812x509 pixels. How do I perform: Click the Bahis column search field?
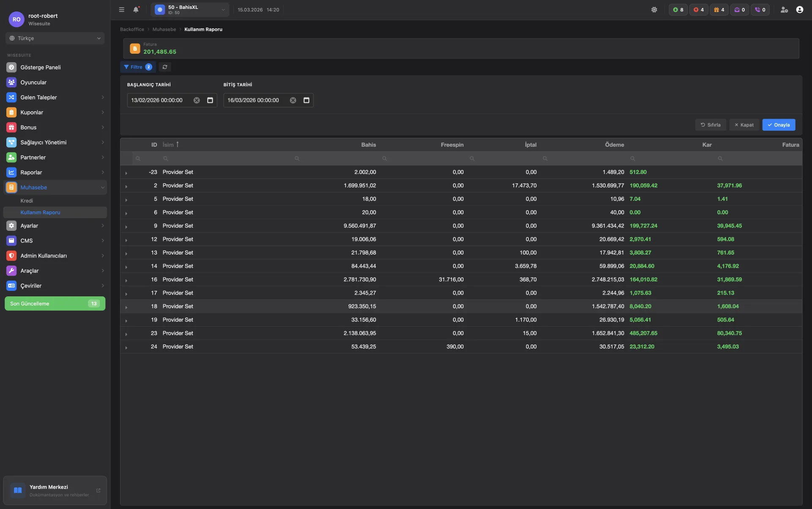coord(338,159)
